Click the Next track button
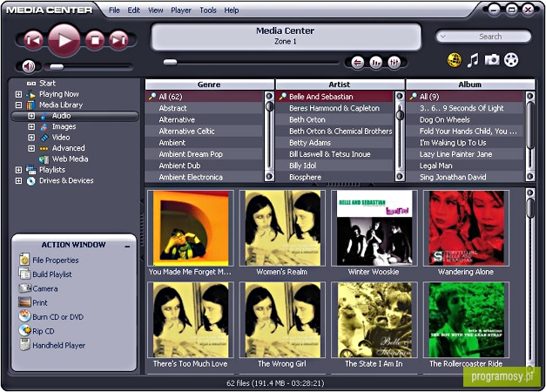Viewport: 546px width, 392px height. coord(118,40)
